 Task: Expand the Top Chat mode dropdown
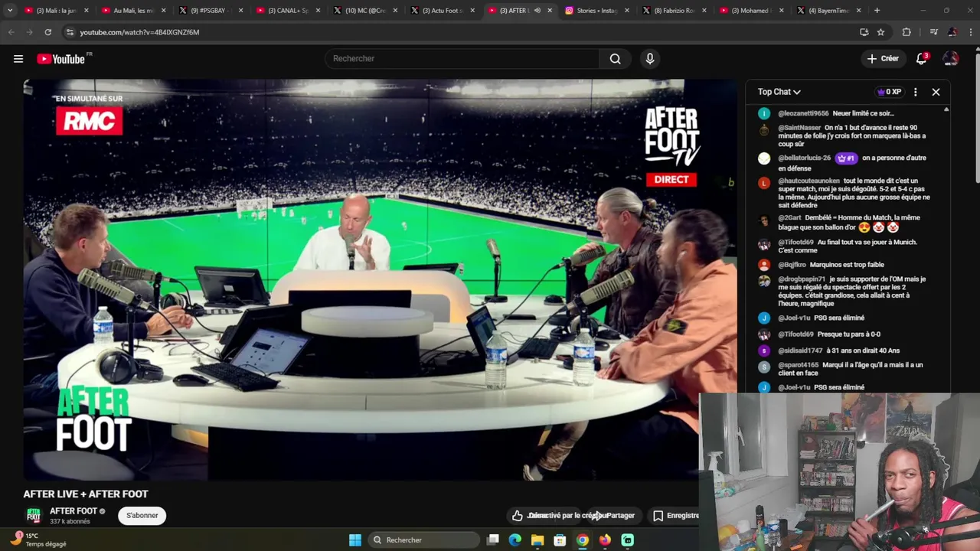779,92
